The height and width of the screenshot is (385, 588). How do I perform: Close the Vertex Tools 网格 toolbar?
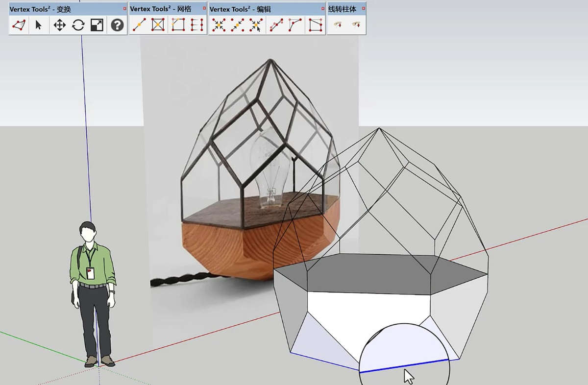tap(204, 9)
